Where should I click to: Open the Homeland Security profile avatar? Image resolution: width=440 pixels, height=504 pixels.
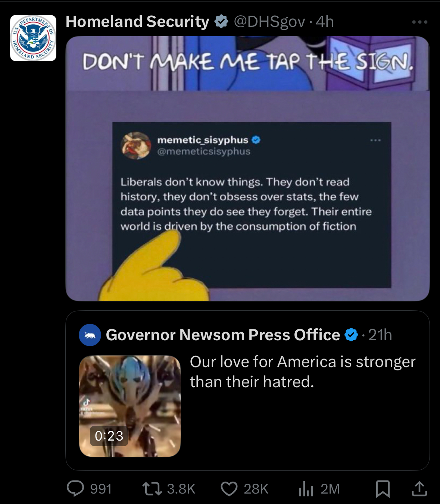[x=33, y=38]
